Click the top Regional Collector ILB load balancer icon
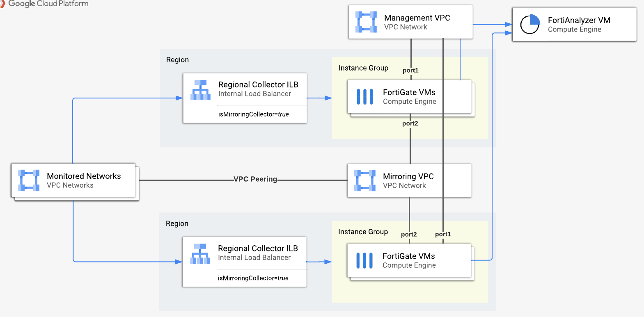Viewport: 644px width, 317px height. coord(200,90)
